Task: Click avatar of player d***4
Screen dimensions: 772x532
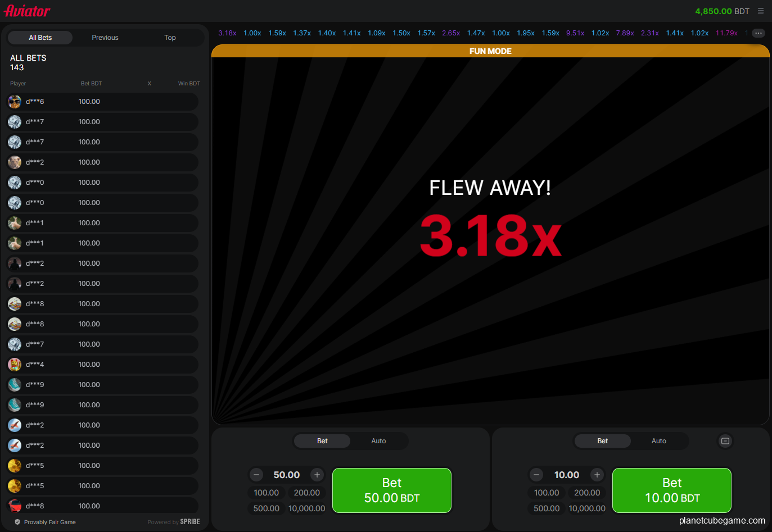Action: click(15, 365)
